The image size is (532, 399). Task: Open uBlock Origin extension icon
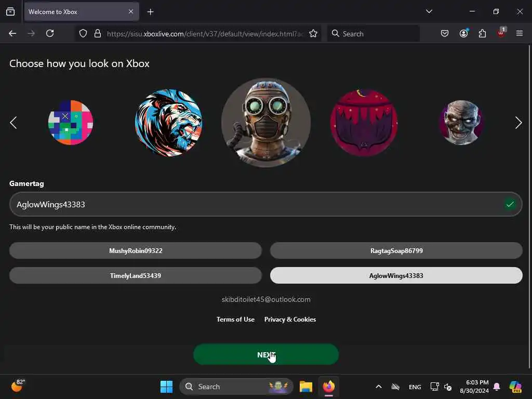[501, 33]
